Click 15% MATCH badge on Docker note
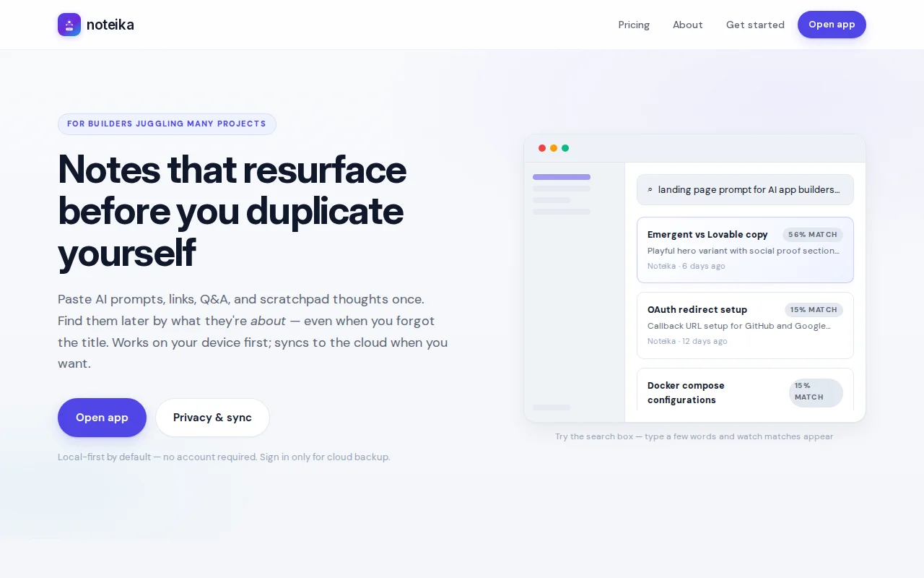 pyautogui.click(x=816, y=392)
